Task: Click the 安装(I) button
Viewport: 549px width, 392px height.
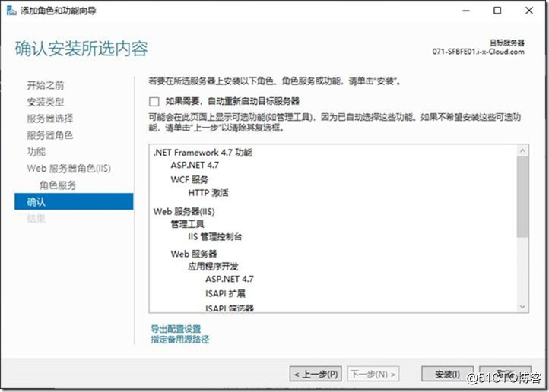Action: pyautogui.click(x=447, y=375)
